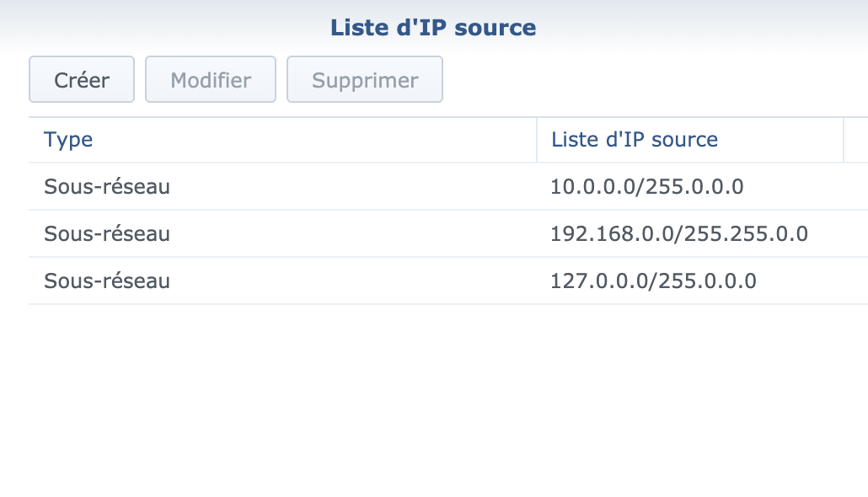This screenshot has width=868, height=497.
Task: Click the blank end cell of the 192.168.0.0 row
Action: (x=855, y=233)
